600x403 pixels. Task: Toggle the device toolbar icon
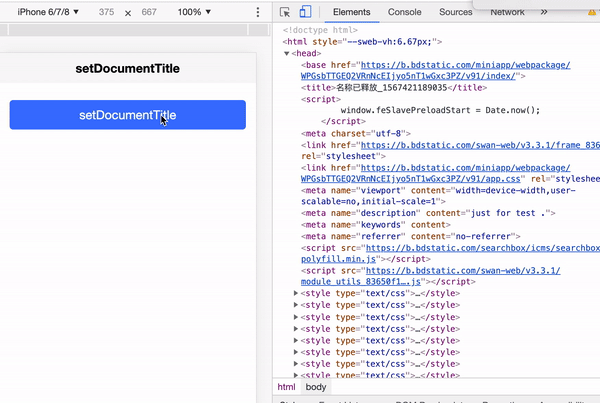tap(307, 12)
